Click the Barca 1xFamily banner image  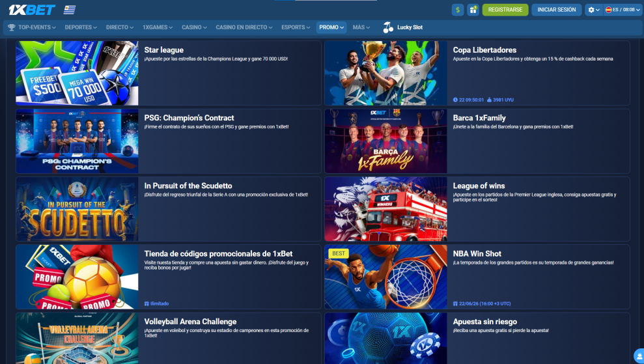(x=385, y=140)
